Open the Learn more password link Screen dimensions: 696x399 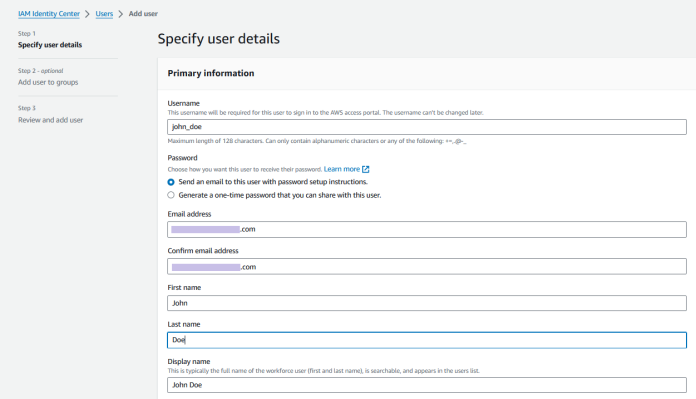coord(342,169)
